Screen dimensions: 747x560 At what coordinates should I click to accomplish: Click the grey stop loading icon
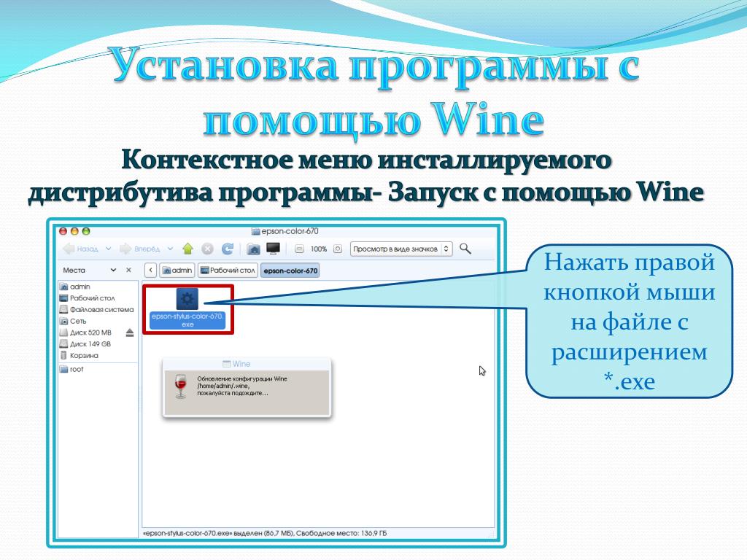click(207, 249)
